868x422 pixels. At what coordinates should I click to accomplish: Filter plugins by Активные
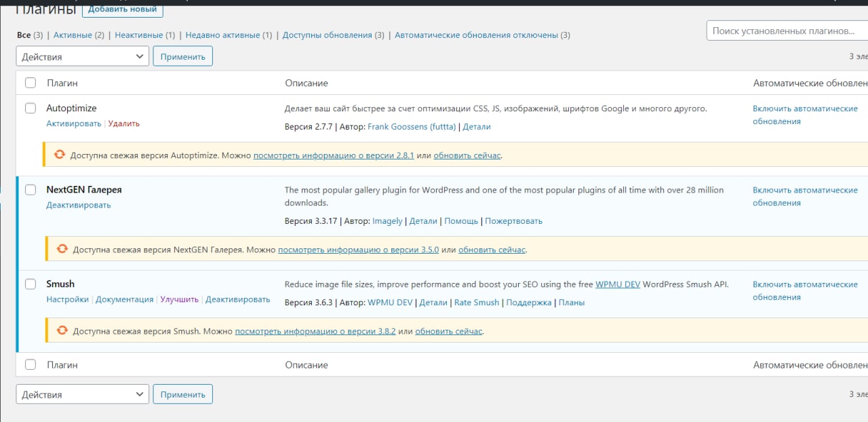pyautogui.click(x=73, y=35)
